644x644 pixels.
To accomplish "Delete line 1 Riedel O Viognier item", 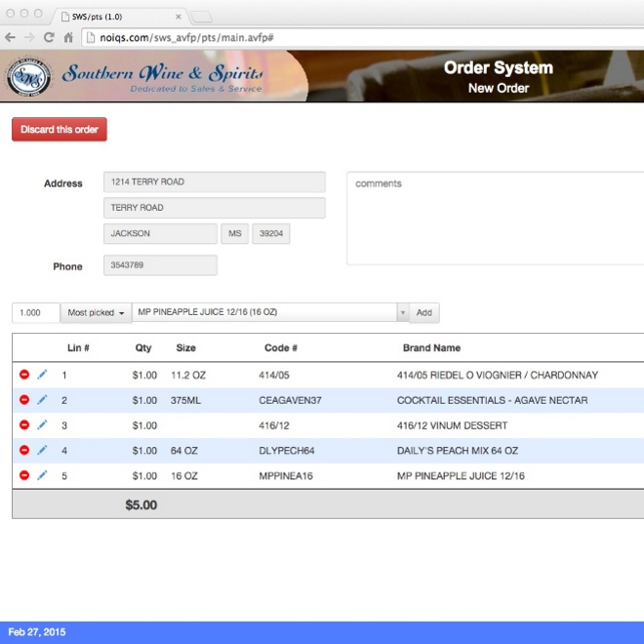I will (24, 375).
